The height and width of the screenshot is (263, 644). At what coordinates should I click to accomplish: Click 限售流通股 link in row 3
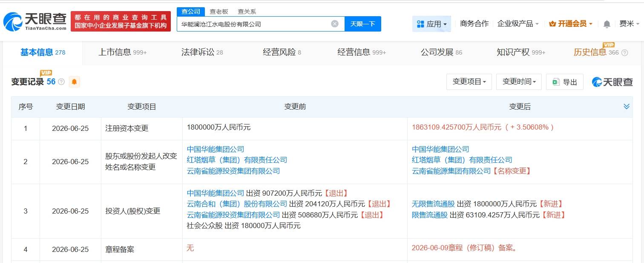coord(430,215)
